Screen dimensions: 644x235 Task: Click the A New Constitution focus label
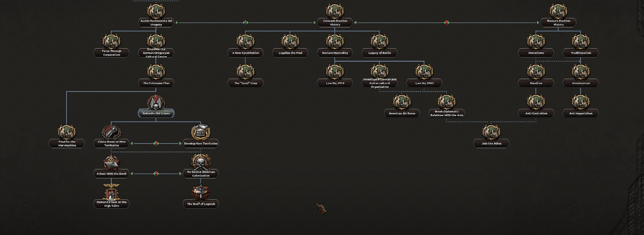click(246, 53)
